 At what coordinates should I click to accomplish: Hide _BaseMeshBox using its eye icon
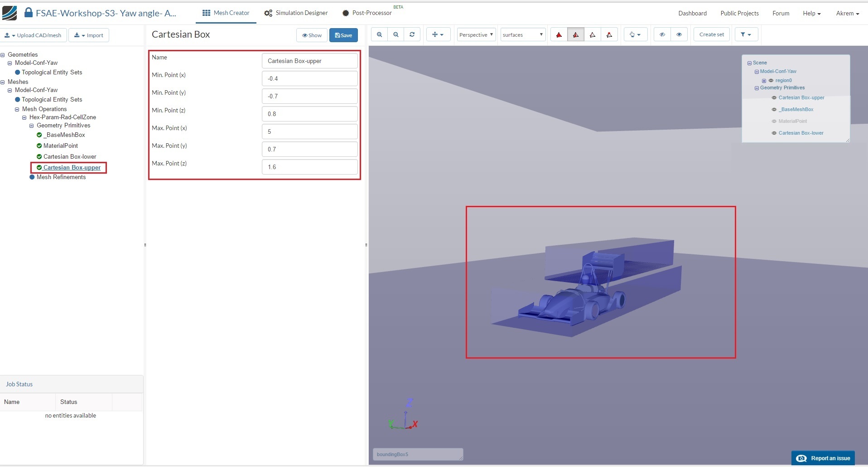pos(774,110)
